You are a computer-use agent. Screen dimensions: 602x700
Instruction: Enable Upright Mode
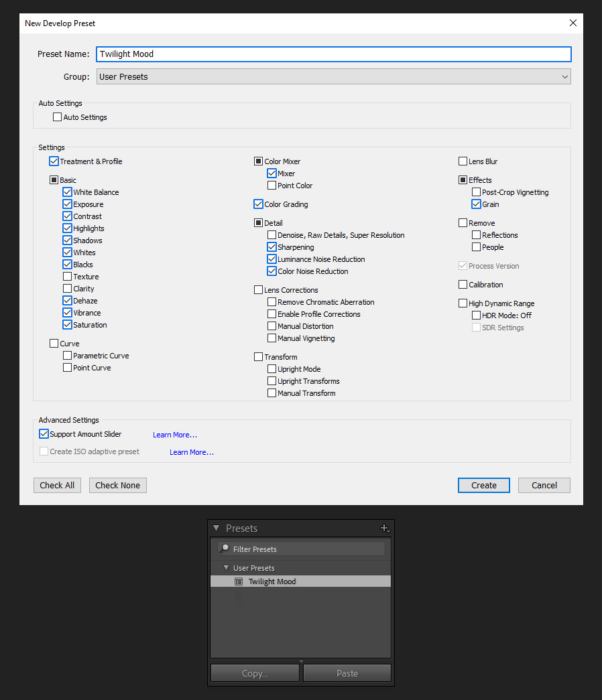[272, 368]
